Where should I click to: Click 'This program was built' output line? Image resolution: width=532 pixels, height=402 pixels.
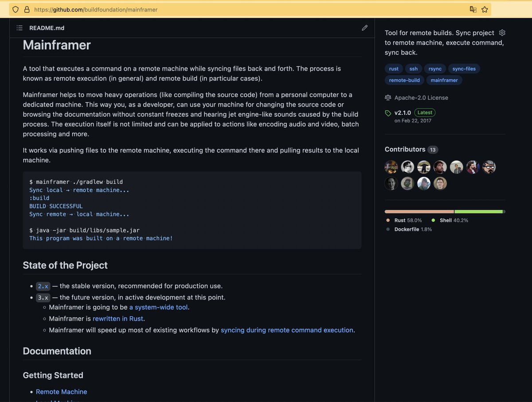point(101,238)
